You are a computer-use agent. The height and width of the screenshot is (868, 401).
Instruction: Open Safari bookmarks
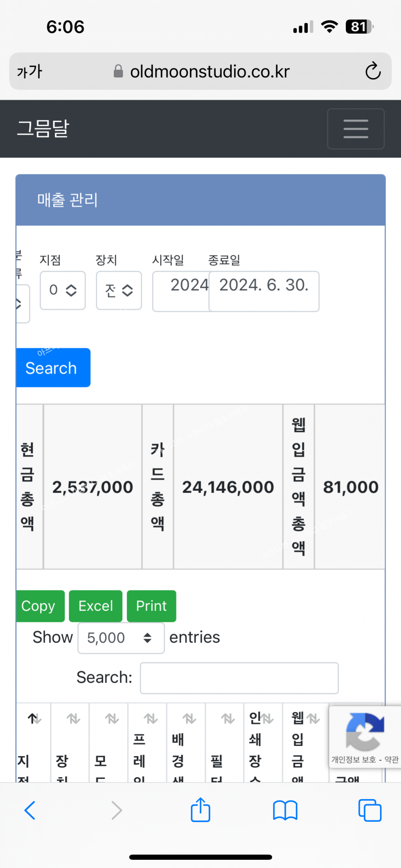285,810
